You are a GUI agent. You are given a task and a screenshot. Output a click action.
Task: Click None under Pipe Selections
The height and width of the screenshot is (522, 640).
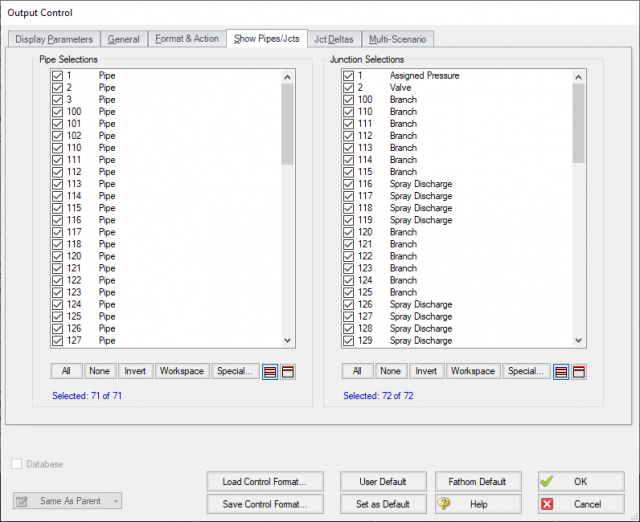[100, 371]
